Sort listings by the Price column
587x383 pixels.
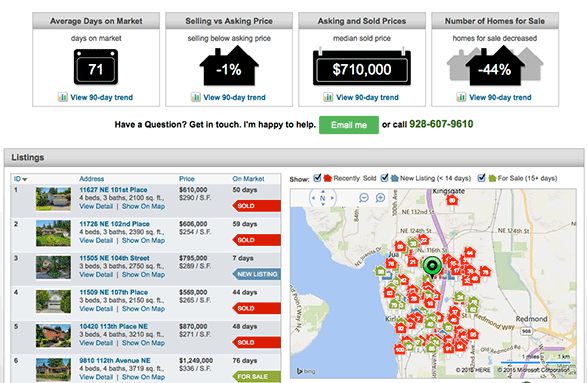[186, 179]
